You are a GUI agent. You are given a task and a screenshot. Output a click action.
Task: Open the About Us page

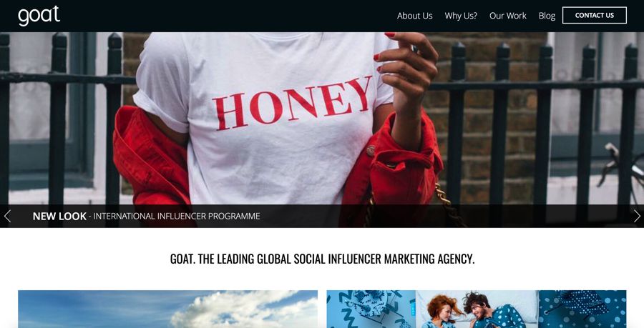pos(414,16)
